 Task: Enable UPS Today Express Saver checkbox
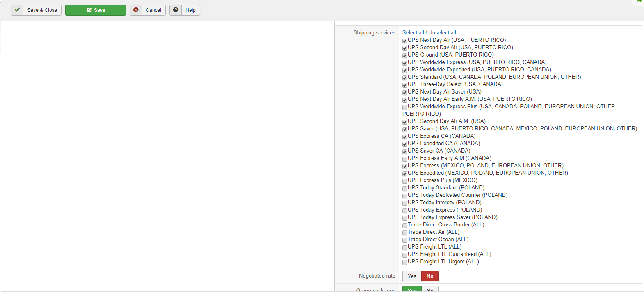[x=405, y=218]
